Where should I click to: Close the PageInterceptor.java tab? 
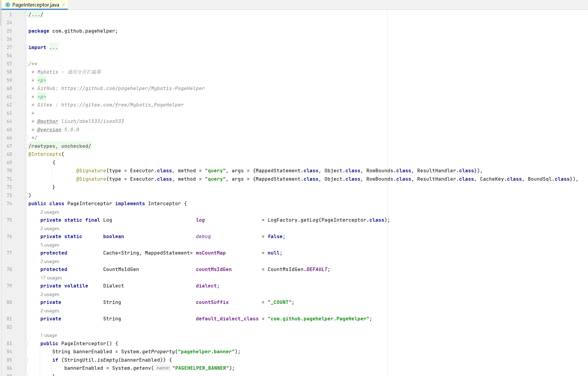(63, 5)
